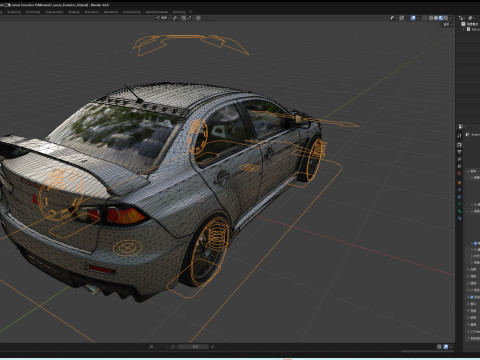Switch to the Animation workspace tab
Image resolution: width=480 pixels, height=360 pixels.
(x=92, y=12)
